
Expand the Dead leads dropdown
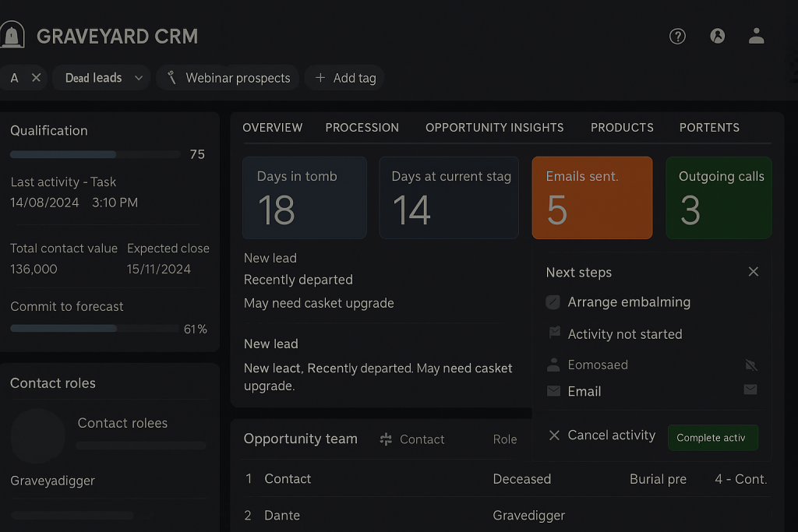click(x=139, y=78)
